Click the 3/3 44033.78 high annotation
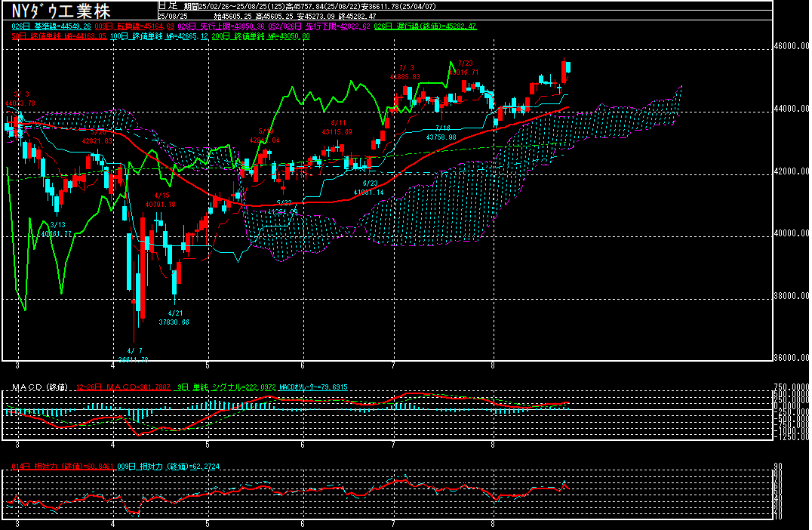 point(20,99)
